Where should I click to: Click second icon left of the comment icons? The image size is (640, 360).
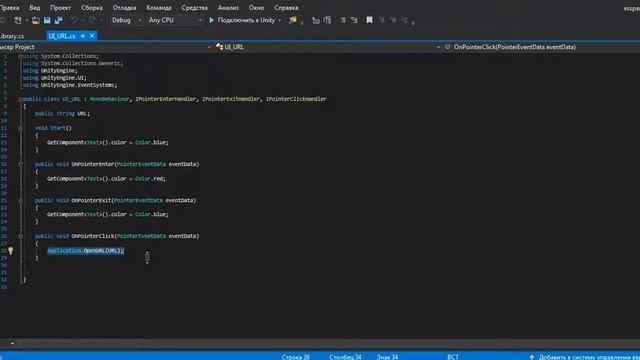(327, 20)
